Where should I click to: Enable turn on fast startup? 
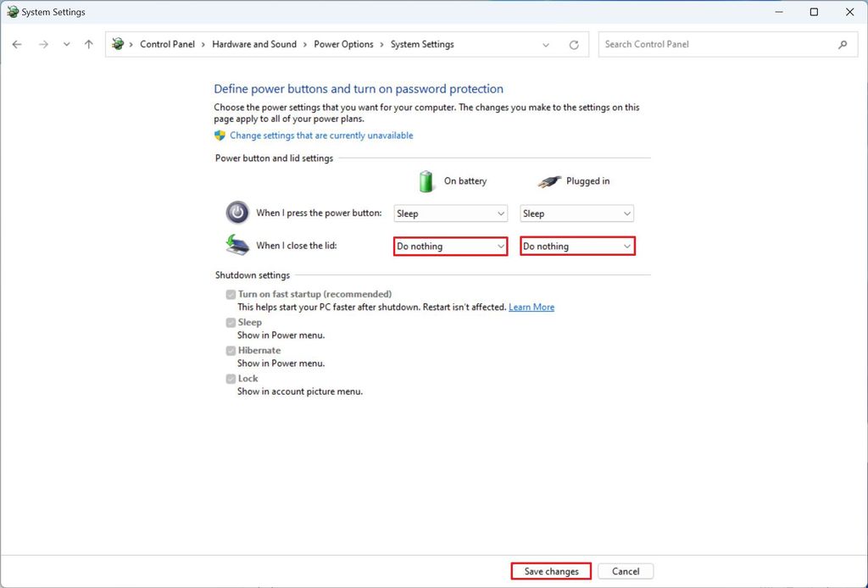231,294
